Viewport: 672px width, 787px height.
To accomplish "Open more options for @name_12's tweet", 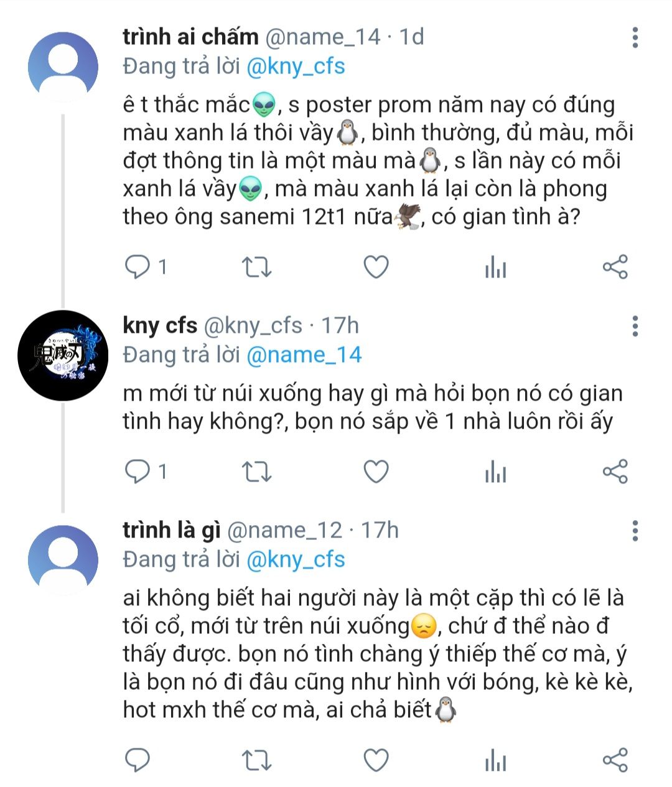I will point(635,531).
